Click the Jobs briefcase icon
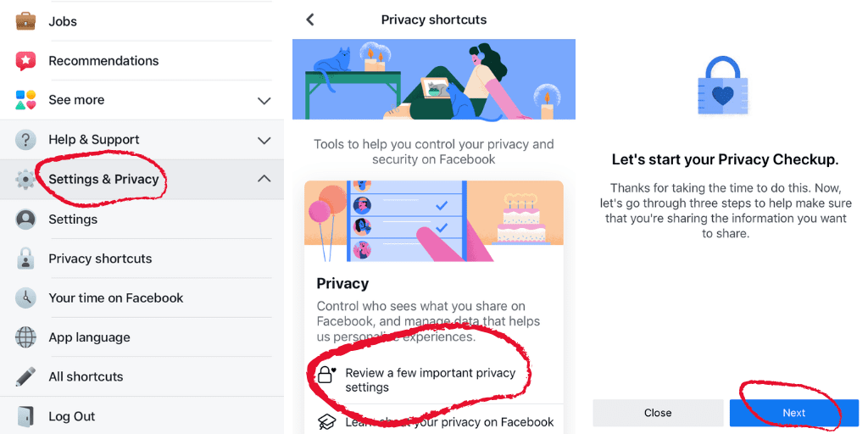Image resolution: width=868 pixels, height=434 pixels. coord(26,21)
